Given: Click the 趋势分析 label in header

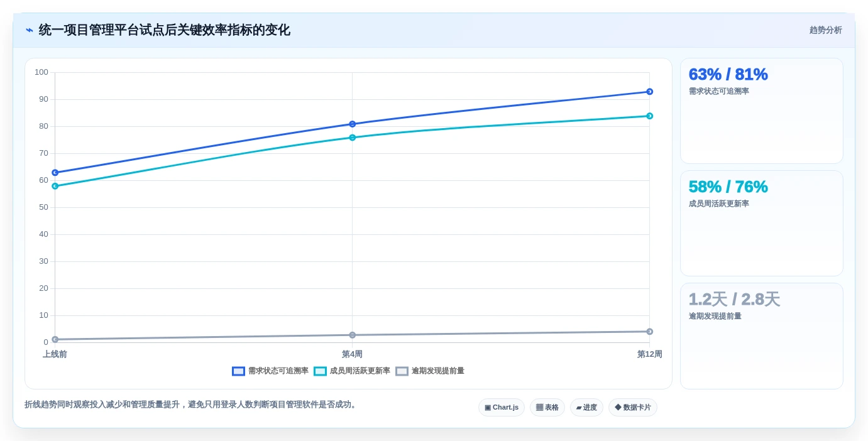Looking at the screenshot, I should [825, 30].
